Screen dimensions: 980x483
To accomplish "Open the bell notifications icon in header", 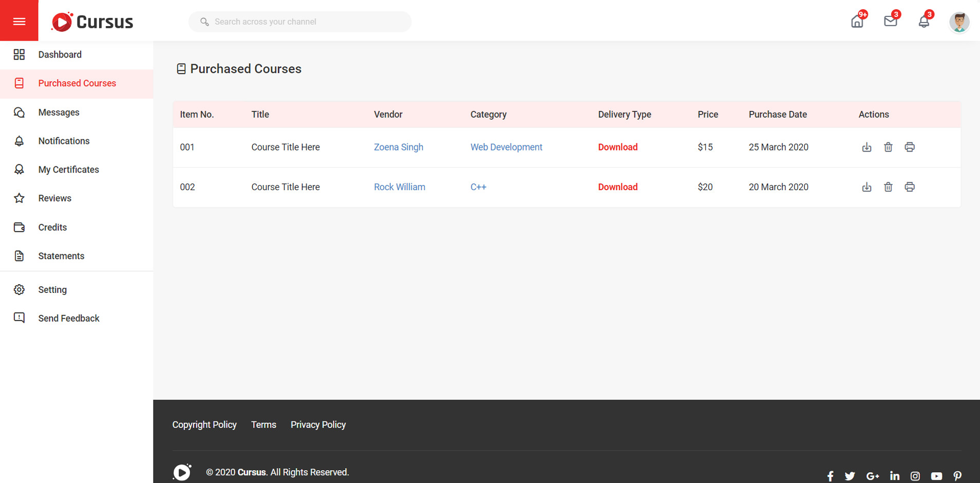I will click(924, 22).
